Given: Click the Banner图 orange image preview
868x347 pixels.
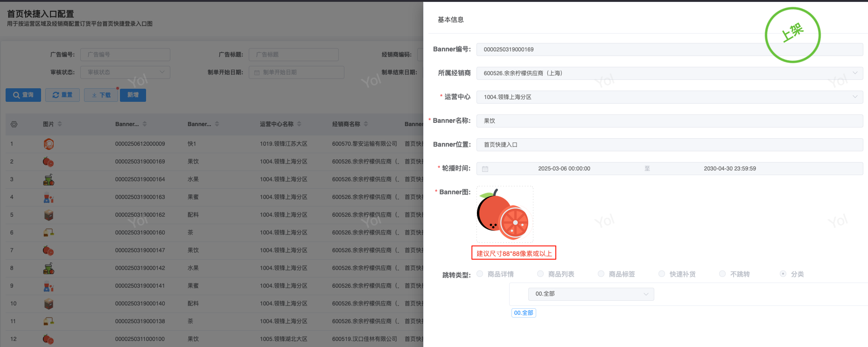Looking at the screenshot, I should tap(504, 214).
